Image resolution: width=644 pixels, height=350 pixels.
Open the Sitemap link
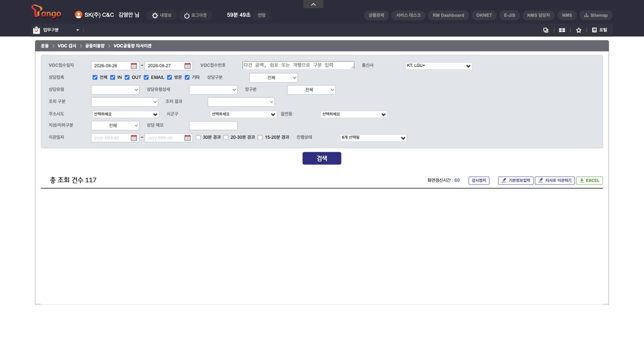coord(596,15)
